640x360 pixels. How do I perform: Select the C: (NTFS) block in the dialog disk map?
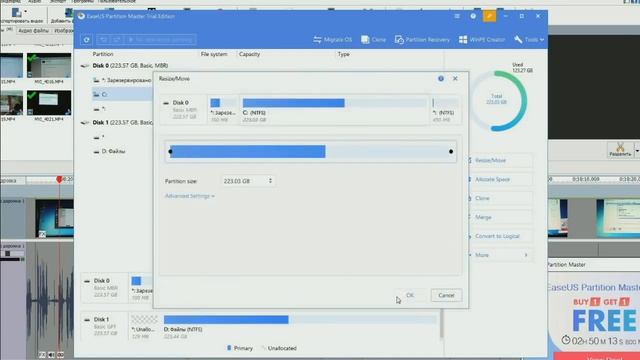334,110
